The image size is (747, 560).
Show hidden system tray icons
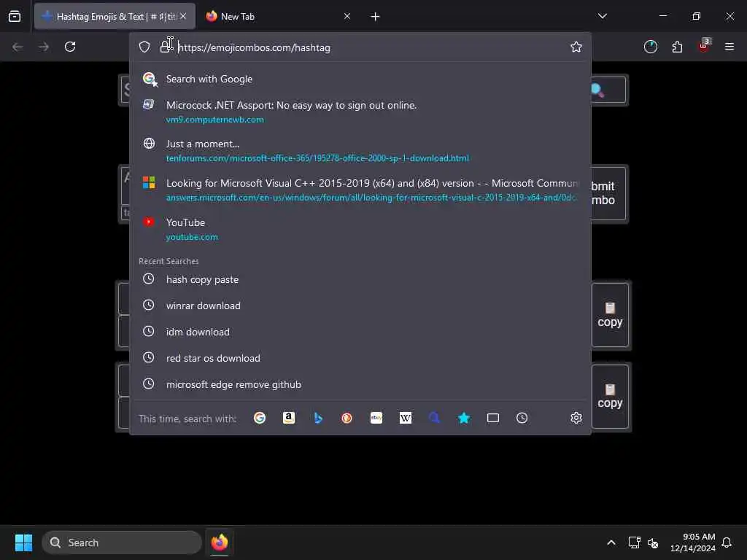(x=611, y=542)
